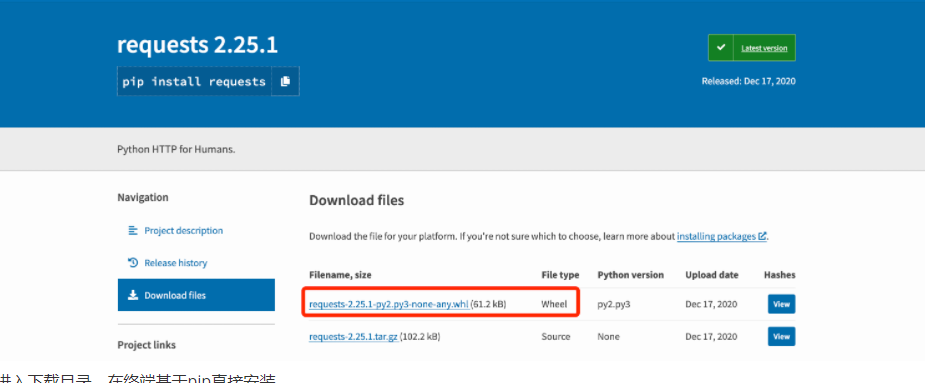Copy the pip install command icon
The width and height of the screenshot is (925, 383).
point(286,81)
